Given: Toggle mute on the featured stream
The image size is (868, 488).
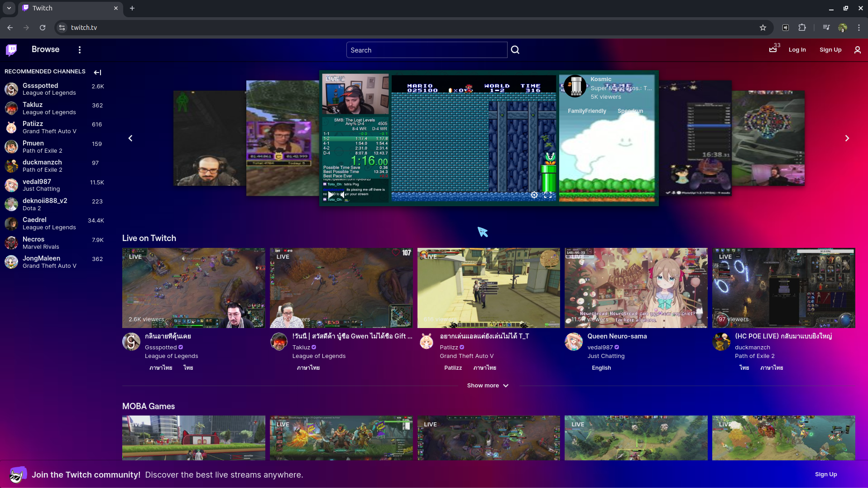Looking at the screenshot, I should pyautogui.click(x=343, y=194).
